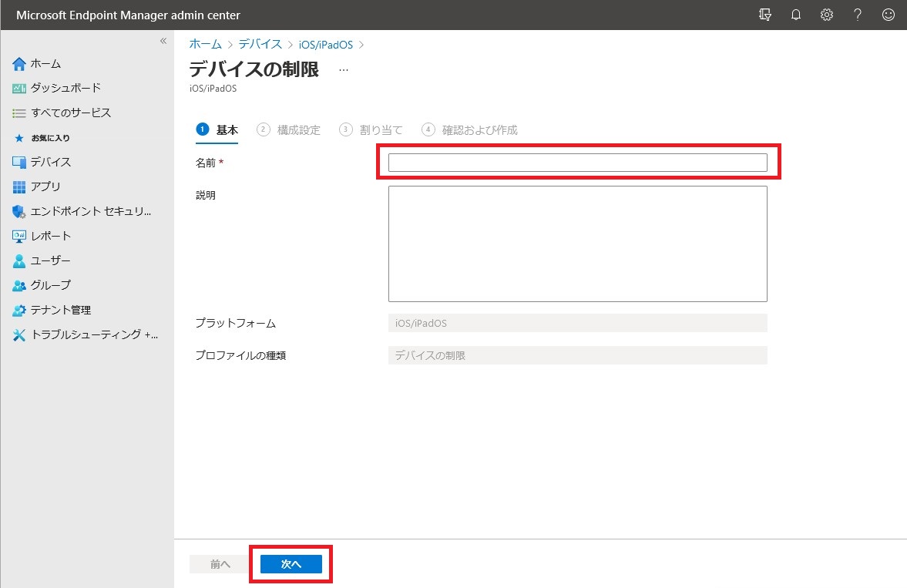The width and height of the screenshot is (907, 588).
Task: Select the 確認および作成 step tab
Action: [x=470, y=129]
